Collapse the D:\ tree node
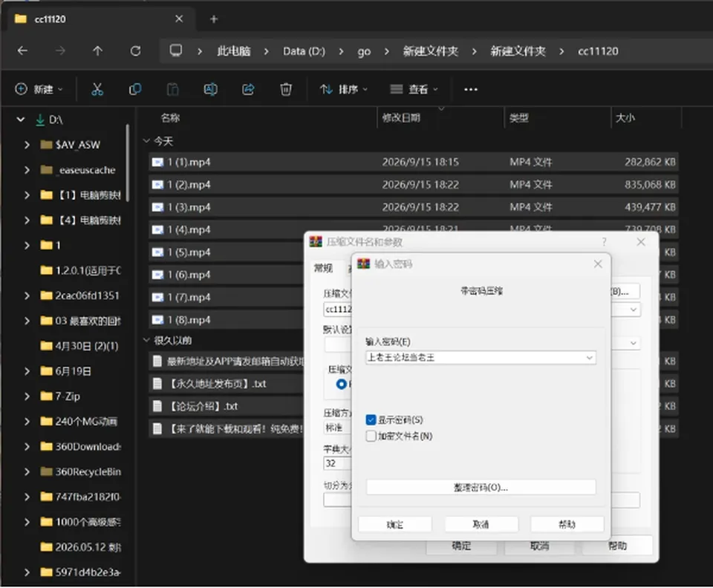 pos(21,120)
